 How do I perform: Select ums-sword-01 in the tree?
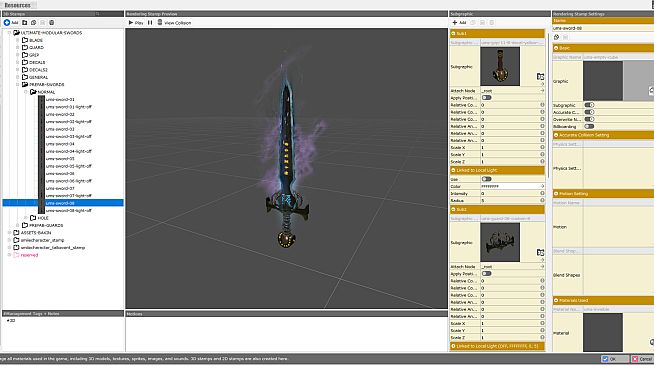pyautogui.click(x=60, y=100)
